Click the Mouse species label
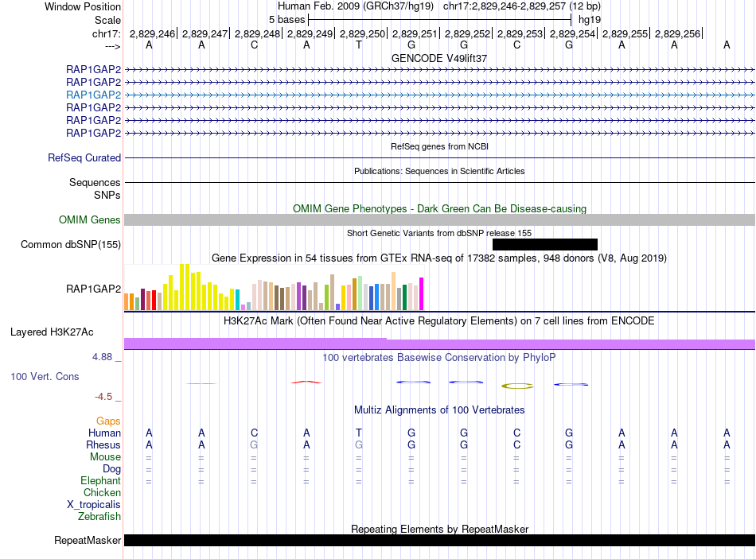The height and width of the screenshot is (559, 756). click(105, 457)
